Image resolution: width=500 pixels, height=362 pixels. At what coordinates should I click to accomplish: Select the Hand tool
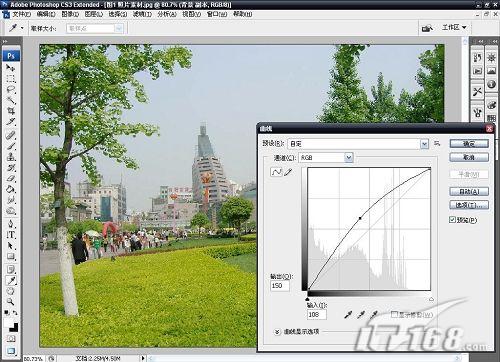(11, 291)
